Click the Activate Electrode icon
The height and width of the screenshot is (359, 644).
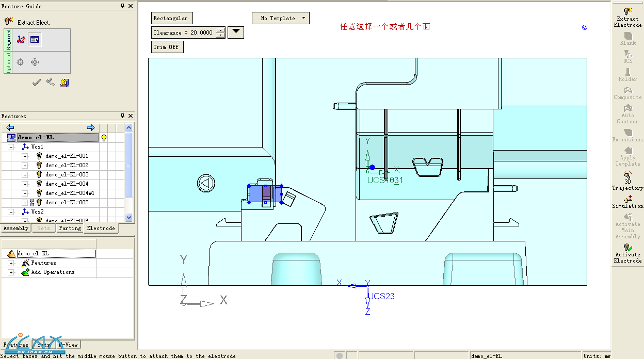point(627,253)
